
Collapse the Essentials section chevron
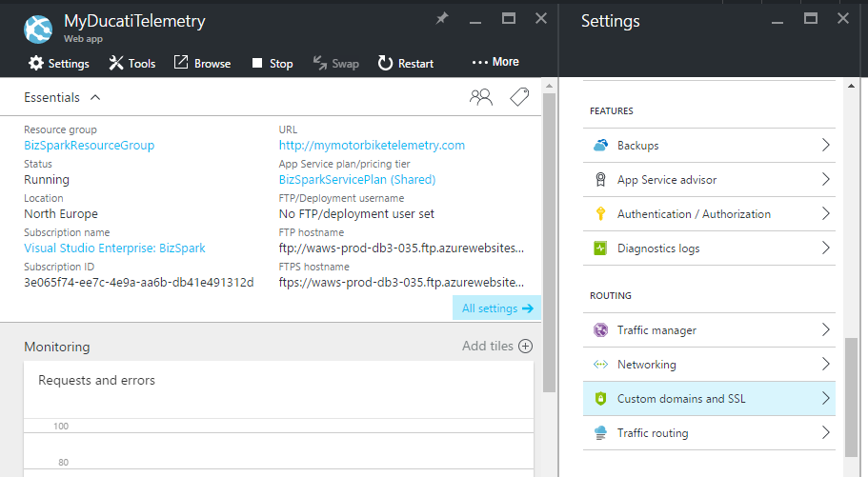(x=94, y=97)
